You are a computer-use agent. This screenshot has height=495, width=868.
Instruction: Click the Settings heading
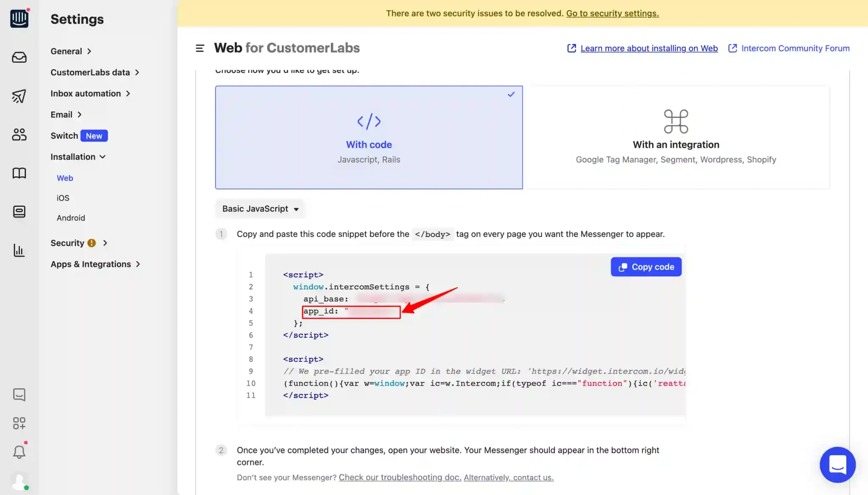tap(77, 19)
